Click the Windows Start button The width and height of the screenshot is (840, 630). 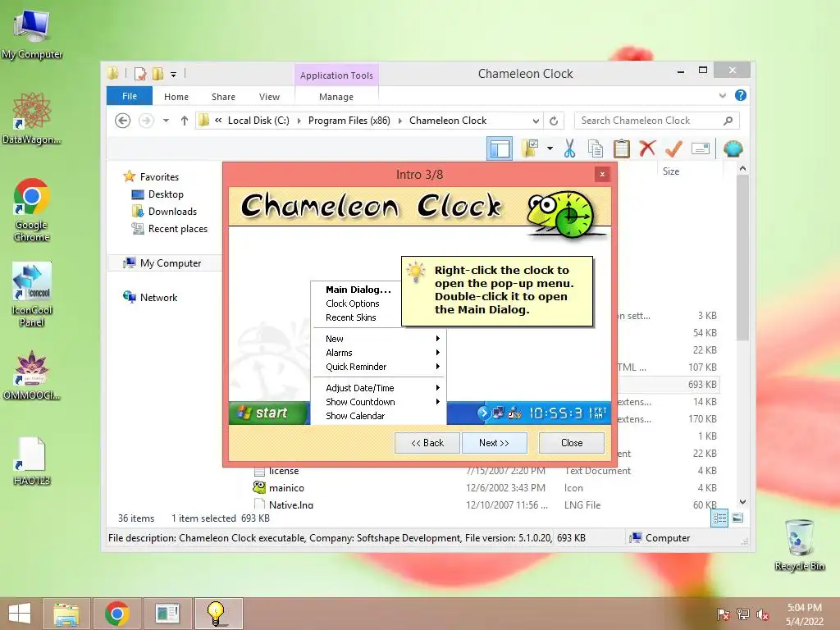pyautogui.click(x=20, y=614)
